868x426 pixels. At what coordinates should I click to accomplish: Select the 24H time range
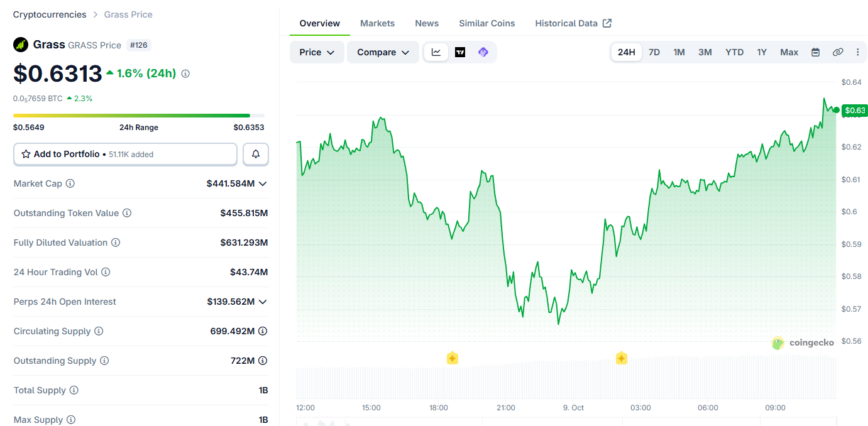click(x=626, y=52)
